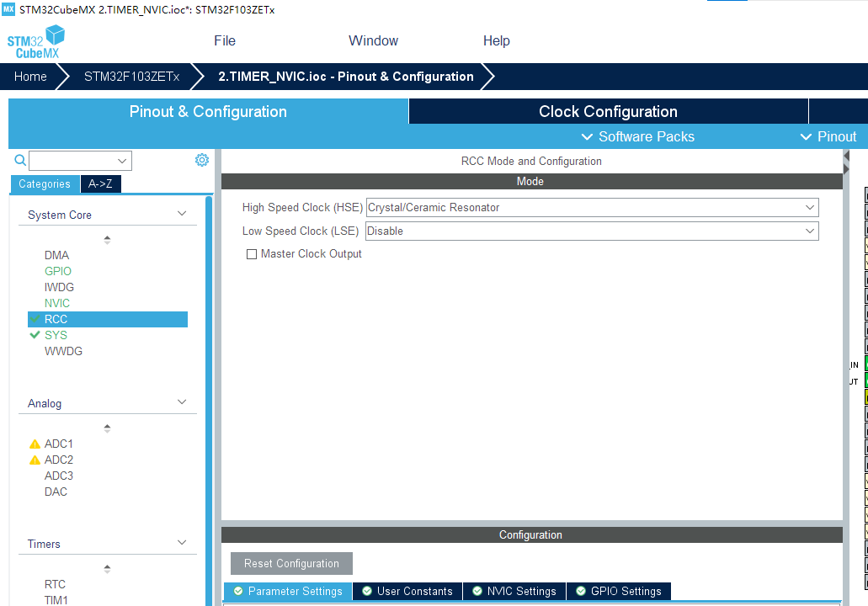Open the categories settings gear icon
The width and height of the screenshot is (868, 606).
202,160
